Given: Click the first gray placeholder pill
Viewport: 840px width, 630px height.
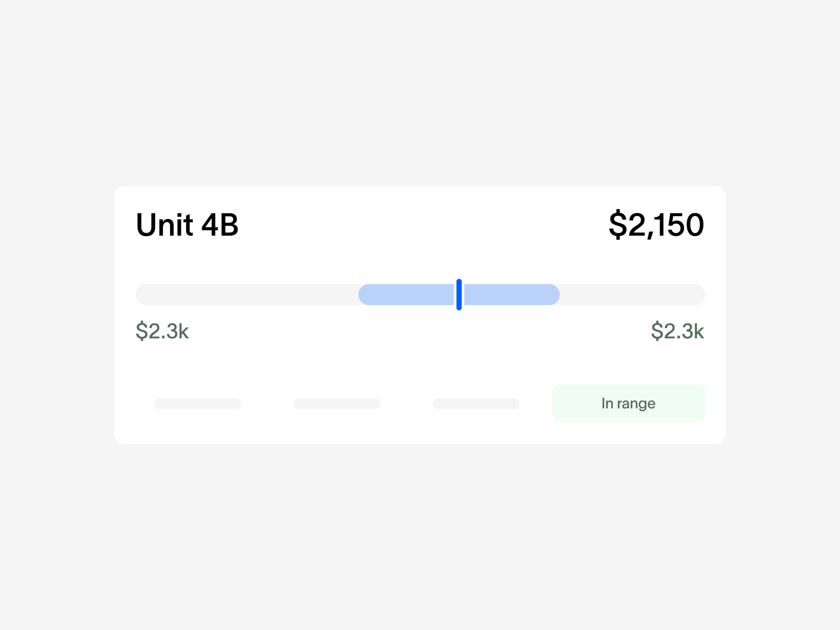Looking at the screenshot, I should pyautogui.click(x=198, y=404).
